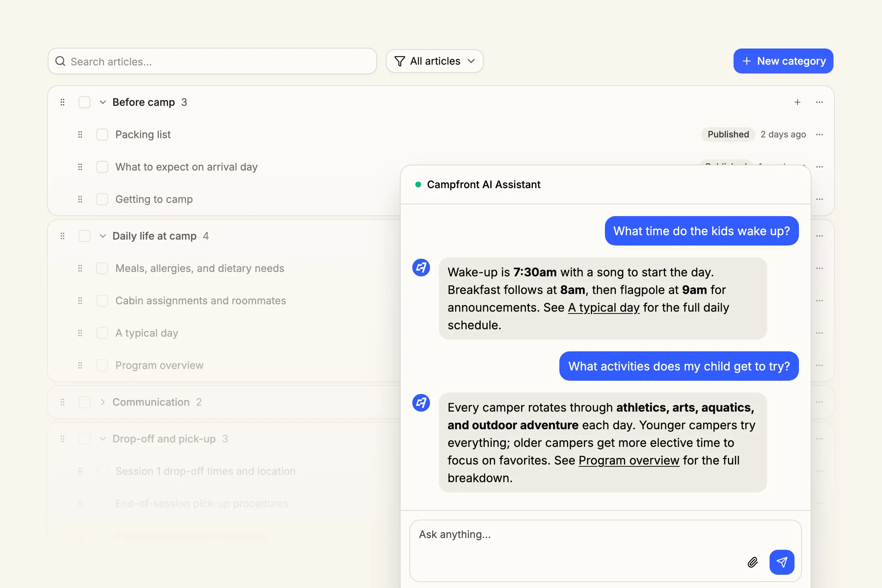The width and height of the screenshot is (882, 588).
Task: Open Cabin assignments and roommates article
Action: coord(201,301)
